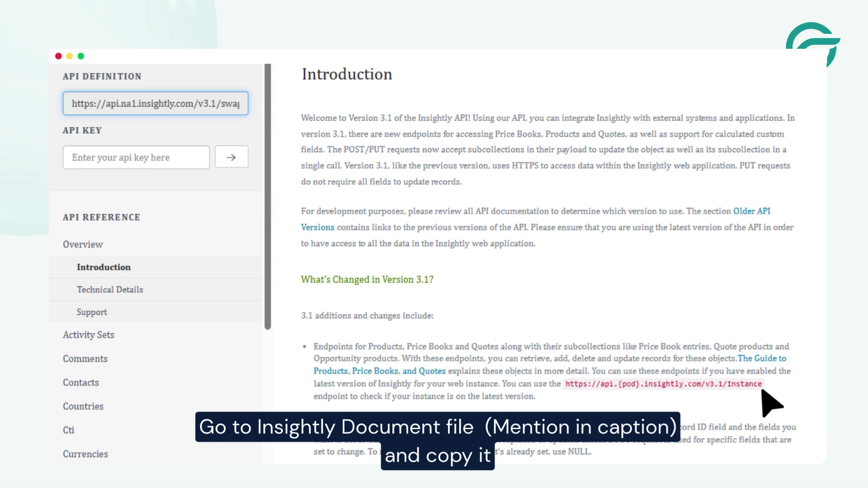Open the Countries reference section
The width and height of the screenshot is (868, 488).
click(83, 406)
